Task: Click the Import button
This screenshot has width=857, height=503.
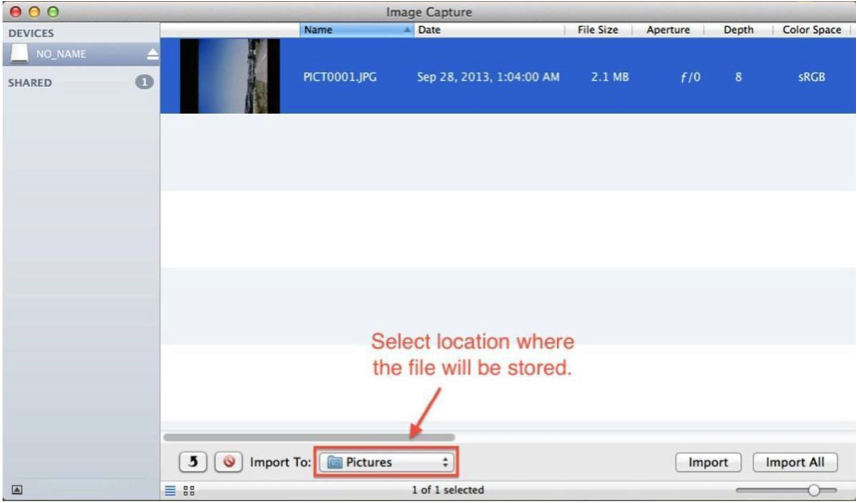Action: [x=708, y=462]
